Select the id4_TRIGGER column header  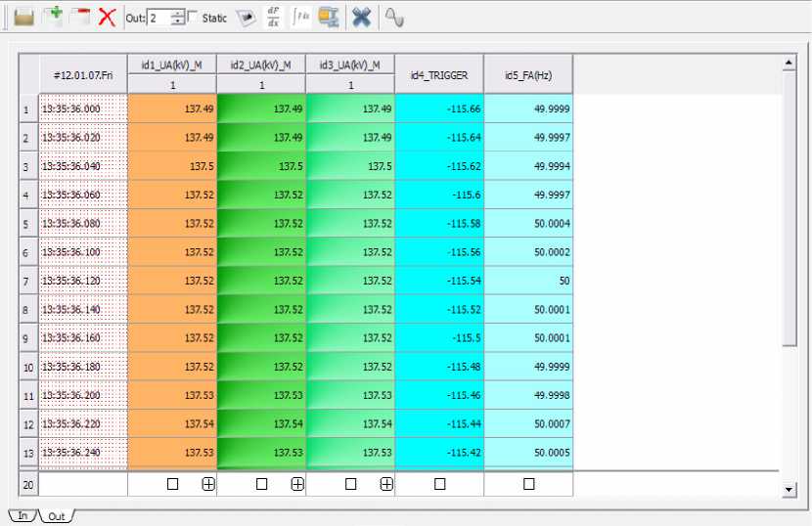click(439, 74)
